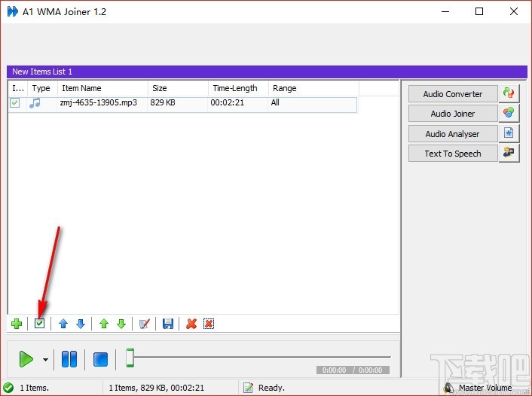
Task: Clear all items with boxed red X icon
Action: tap(209, 324)
